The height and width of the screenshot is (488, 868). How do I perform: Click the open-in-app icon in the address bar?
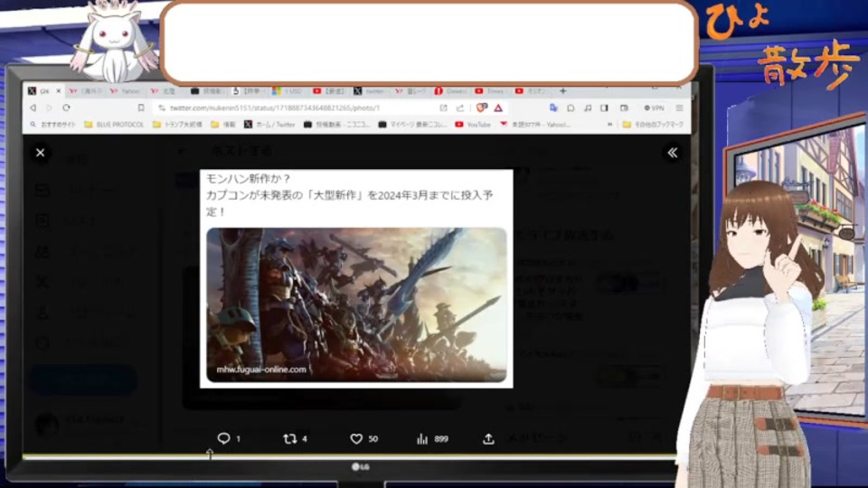[443, 108]
